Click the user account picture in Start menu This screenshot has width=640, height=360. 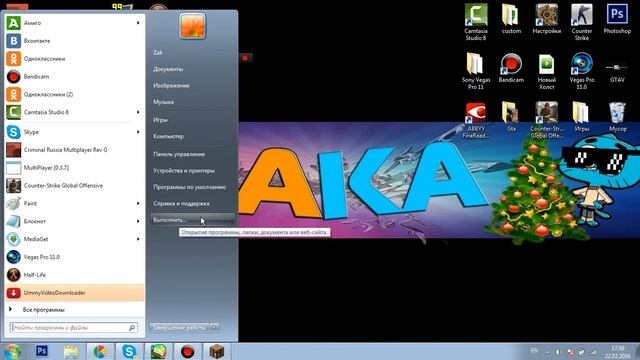(x=192, y=26)
